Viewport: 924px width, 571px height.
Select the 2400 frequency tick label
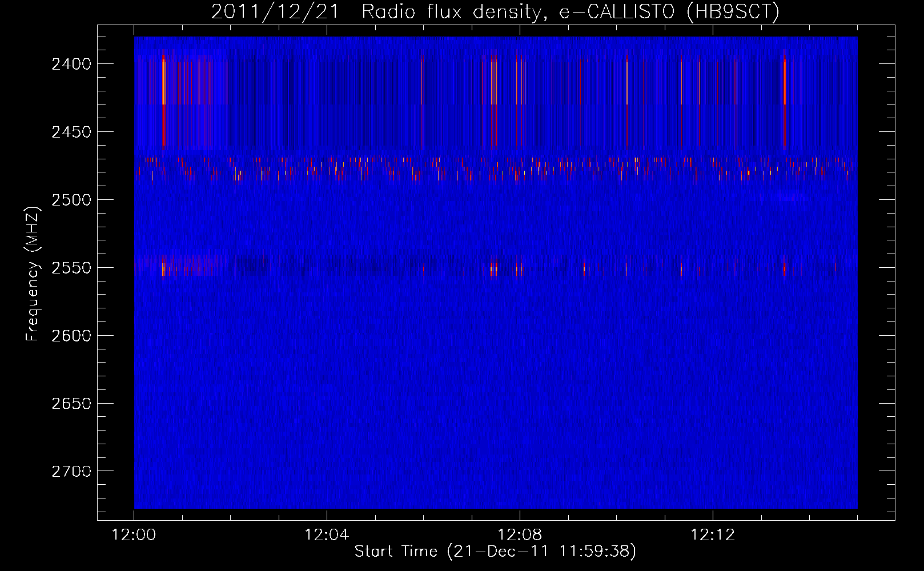(x=71, y=64)
